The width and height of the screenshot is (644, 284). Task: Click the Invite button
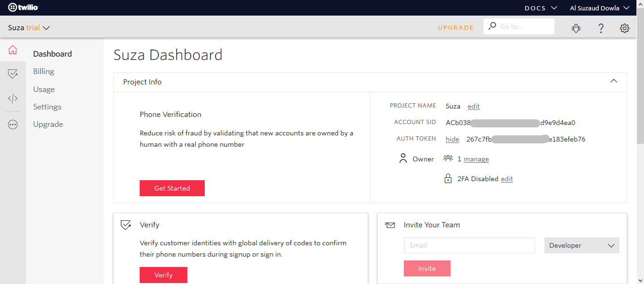(427, 268)
